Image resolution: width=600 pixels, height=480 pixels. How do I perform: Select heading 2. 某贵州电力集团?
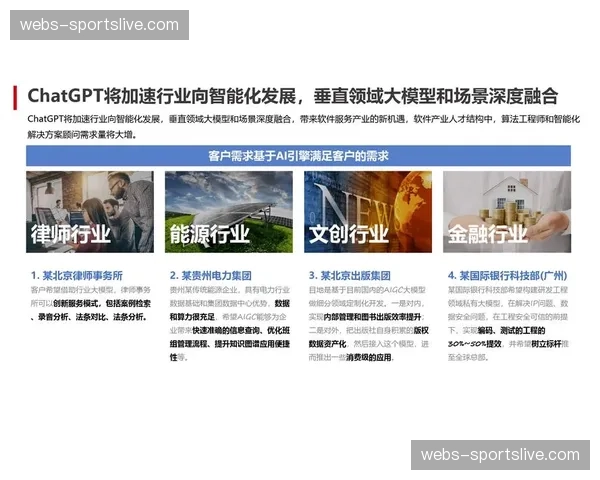[210, 276]
